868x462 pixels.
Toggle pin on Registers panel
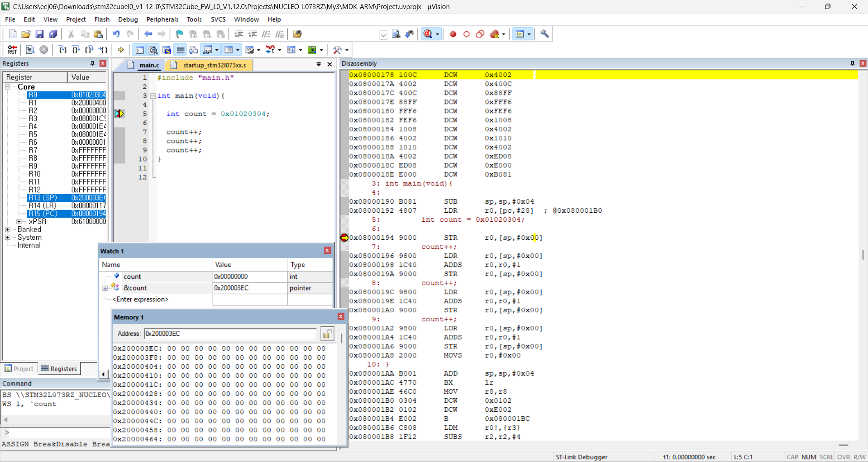click(92, 63)
